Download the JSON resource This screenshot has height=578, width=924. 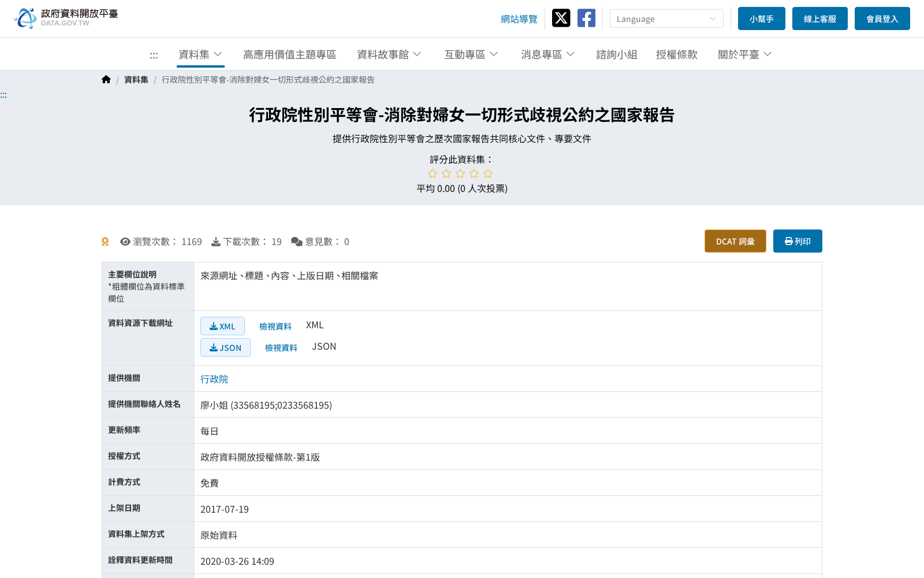coord(225,347)
